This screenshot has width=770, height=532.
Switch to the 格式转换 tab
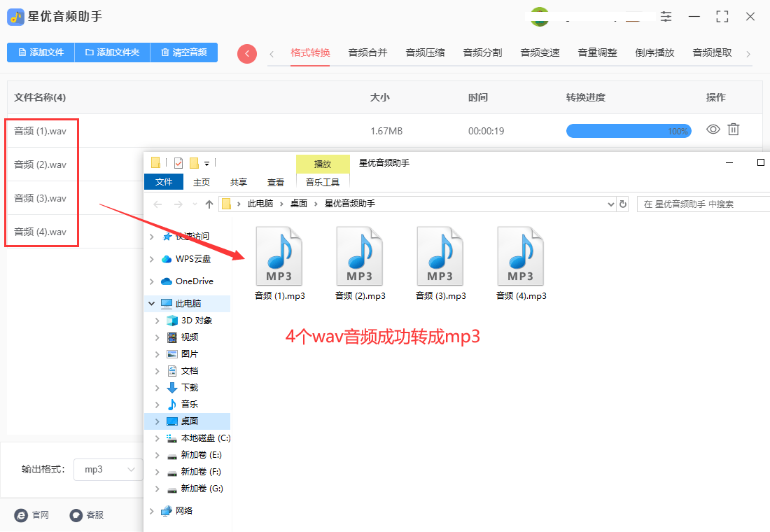click(x=310, y=52)
